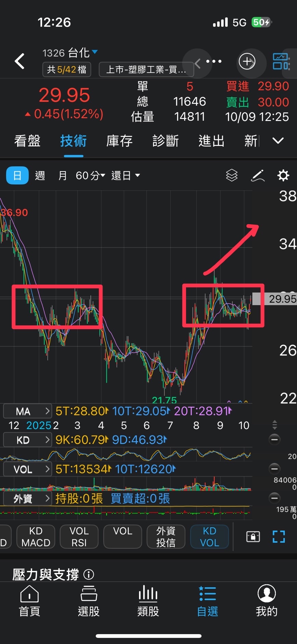Expand more tabs chevron
This screenshot has width=297, height=644.
pyautogui.click(x=278, y=140)
